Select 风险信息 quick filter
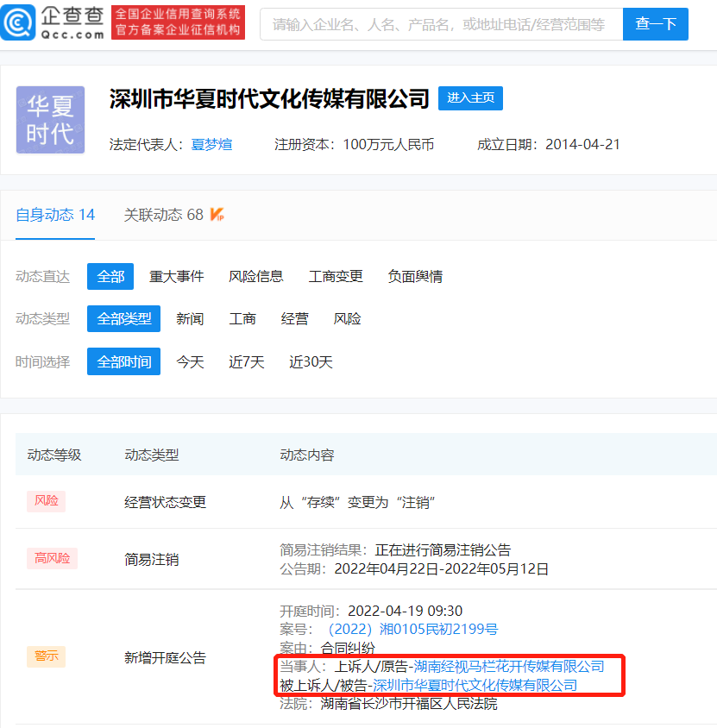717x728 pixels. click(x=255, y=276)
